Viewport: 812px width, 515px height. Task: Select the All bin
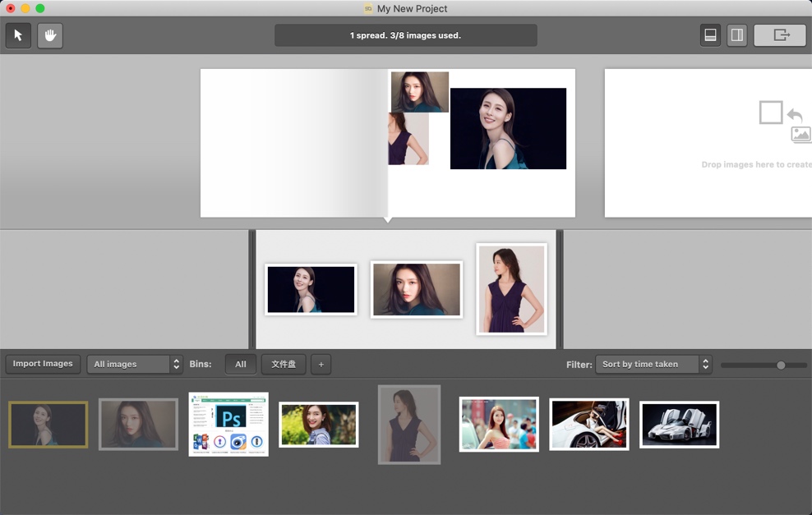(240, 364)
